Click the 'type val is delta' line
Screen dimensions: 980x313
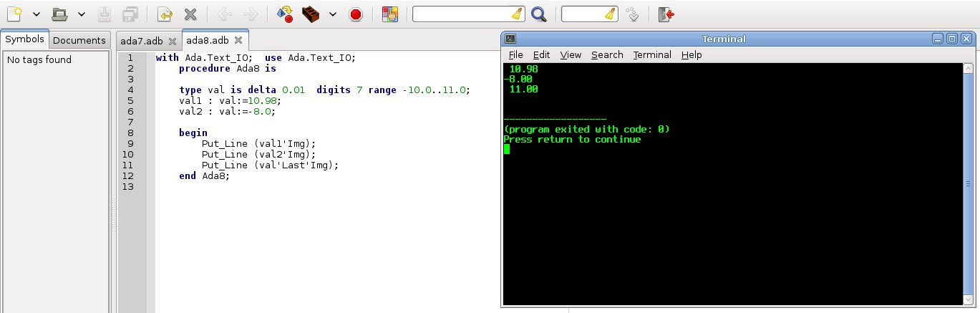[324, 90]
